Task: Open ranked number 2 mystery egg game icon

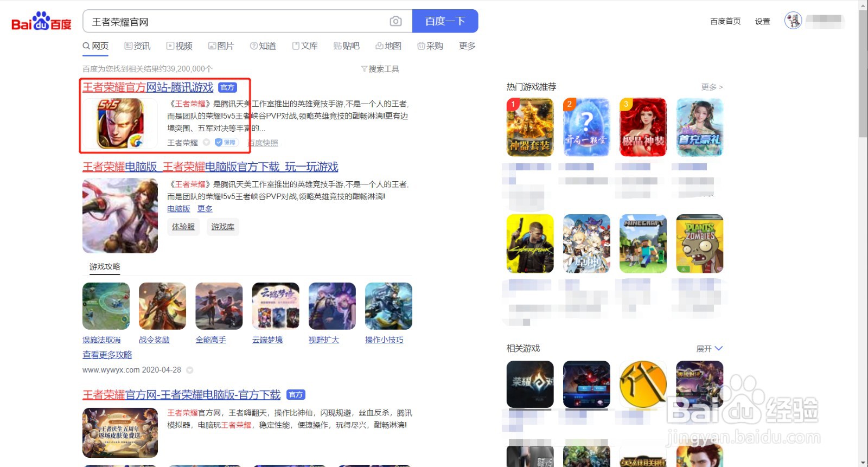Action: pyautogui.click(x=586, y=127)
